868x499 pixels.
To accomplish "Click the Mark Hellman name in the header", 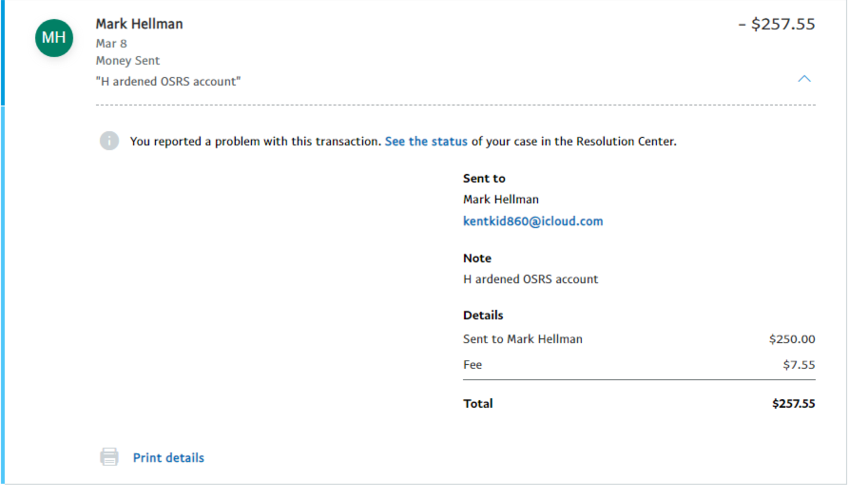I will 139,24.
